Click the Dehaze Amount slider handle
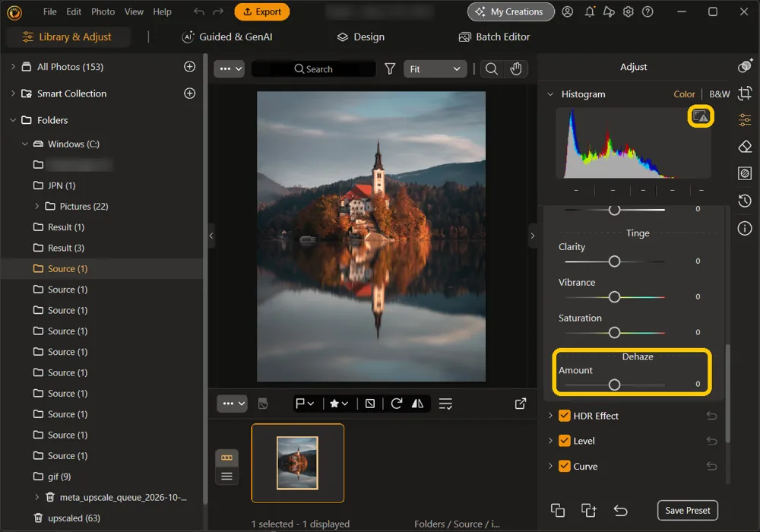This screenshot has width=760, height=532. click(614, 385)
